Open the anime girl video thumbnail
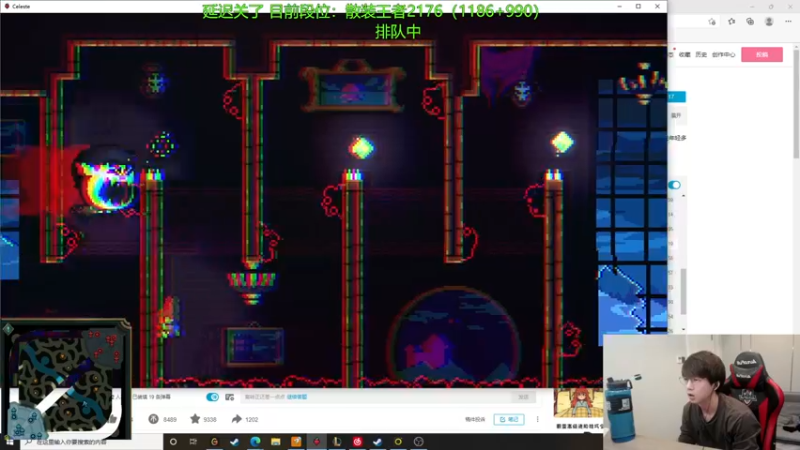Viewport: 800px width, 450px height. point(579,403)
